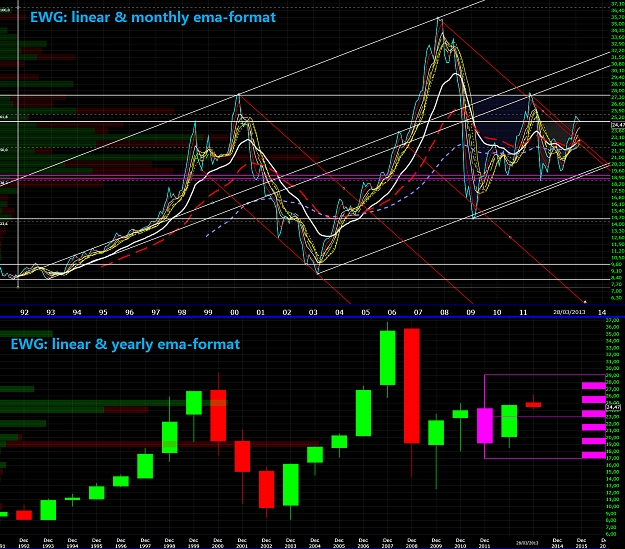Click the green 1997 yearly candle
Viewport: 625px width, 549px height.
coord(145,466)
